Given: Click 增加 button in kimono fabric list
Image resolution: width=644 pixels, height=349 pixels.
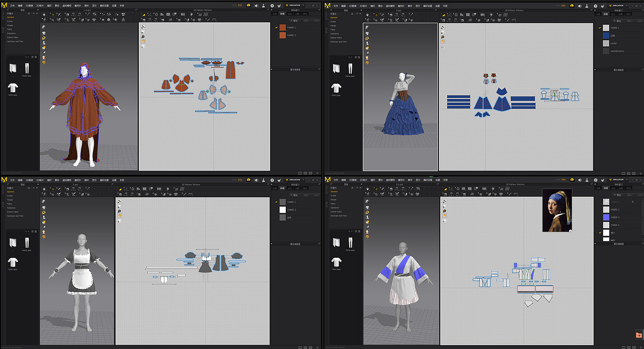Looking at the screenshot, I should tap(618, 195).
